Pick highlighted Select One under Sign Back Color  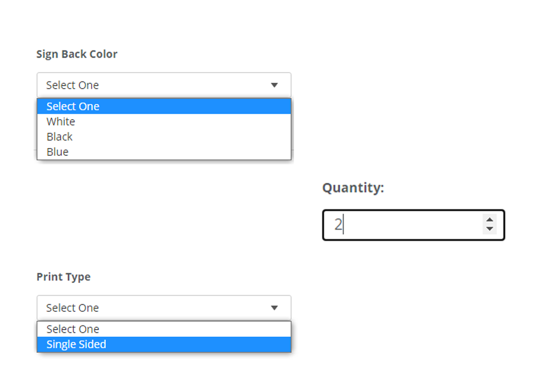(73, 107)
